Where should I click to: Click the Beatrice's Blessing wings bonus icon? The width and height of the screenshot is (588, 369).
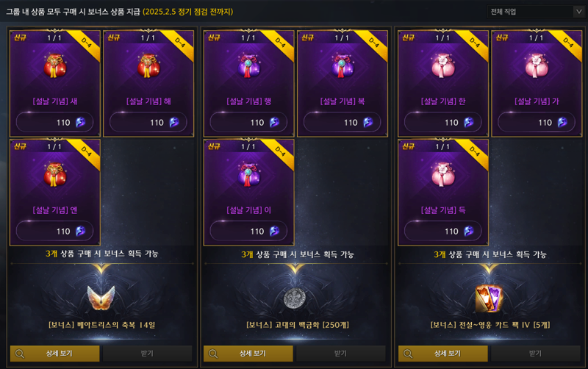pyautogui.click(x=101, y=298)
